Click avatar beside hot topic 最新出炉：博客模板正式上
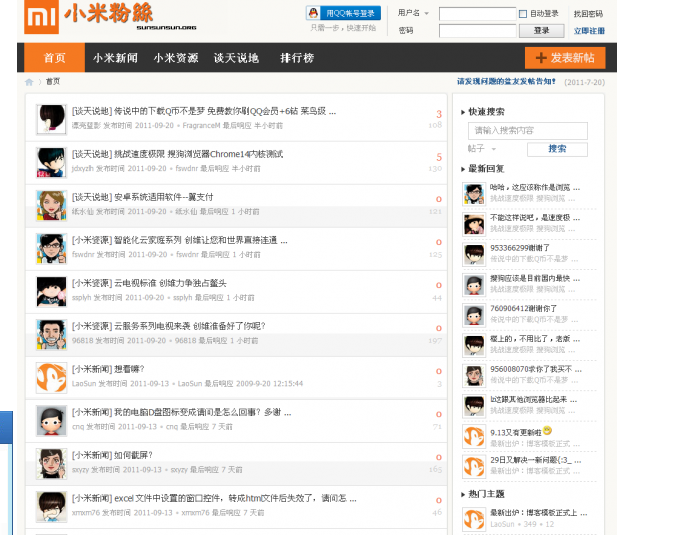Screen dimensions: 700x535 pos(474,519)
